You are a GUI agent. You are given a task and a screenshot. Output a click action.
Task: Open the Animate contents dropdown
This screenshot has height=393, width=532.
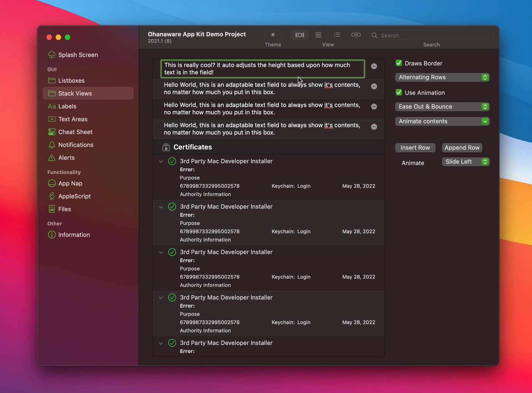point(442,121)
